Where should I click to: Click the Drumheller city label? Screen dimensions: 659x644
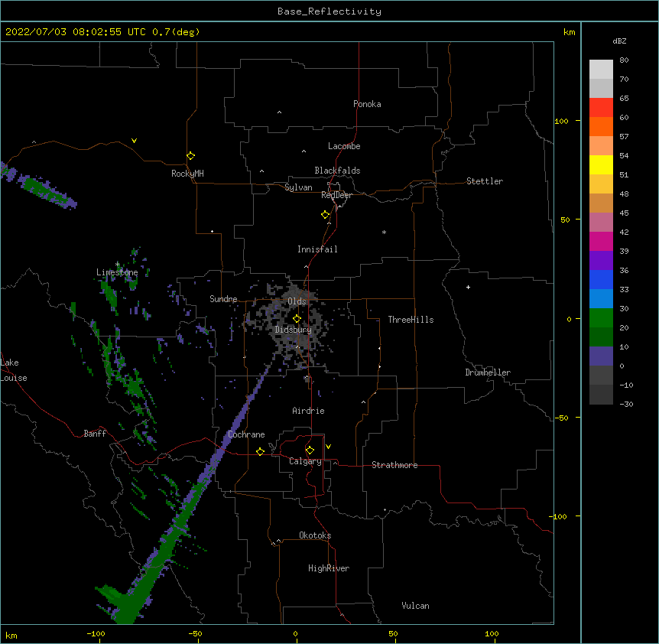(x=488, y=372)
